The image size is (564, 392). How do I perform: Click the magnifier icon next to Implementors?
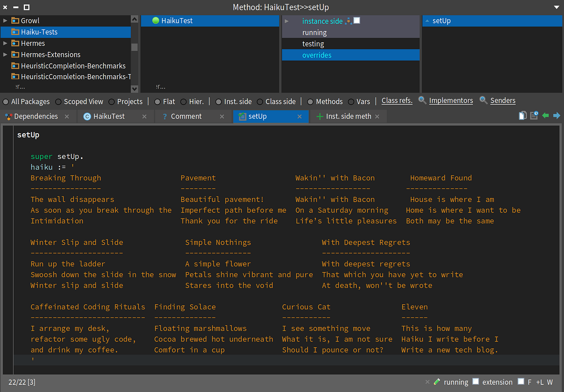(422, 100)
